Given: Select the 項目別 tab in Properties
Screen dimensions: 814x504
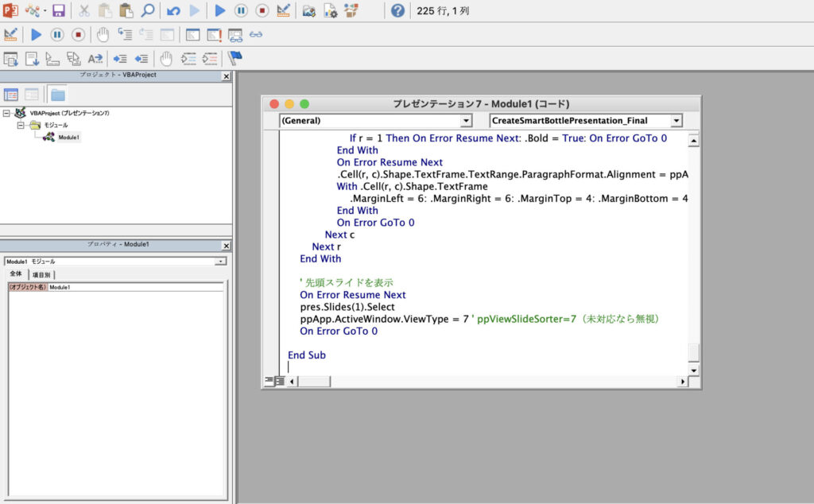Looking at the screenshot, I should (42, 274).
